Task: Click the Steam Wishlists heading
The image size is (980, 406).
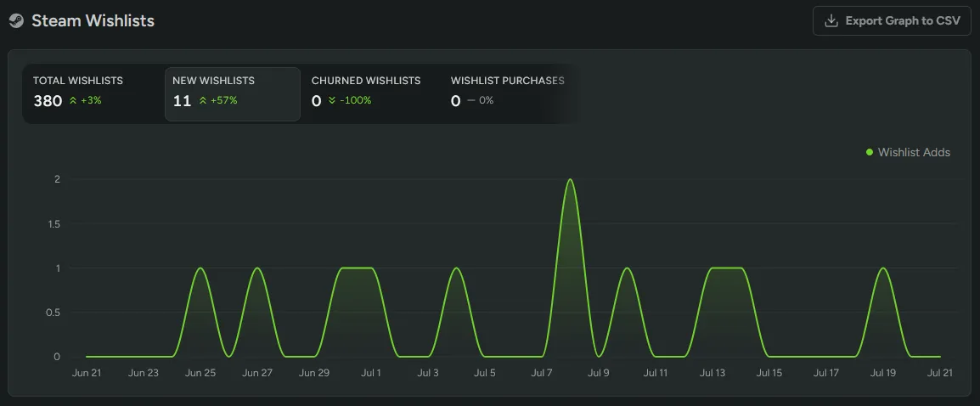Action: [x=93, y=20]
